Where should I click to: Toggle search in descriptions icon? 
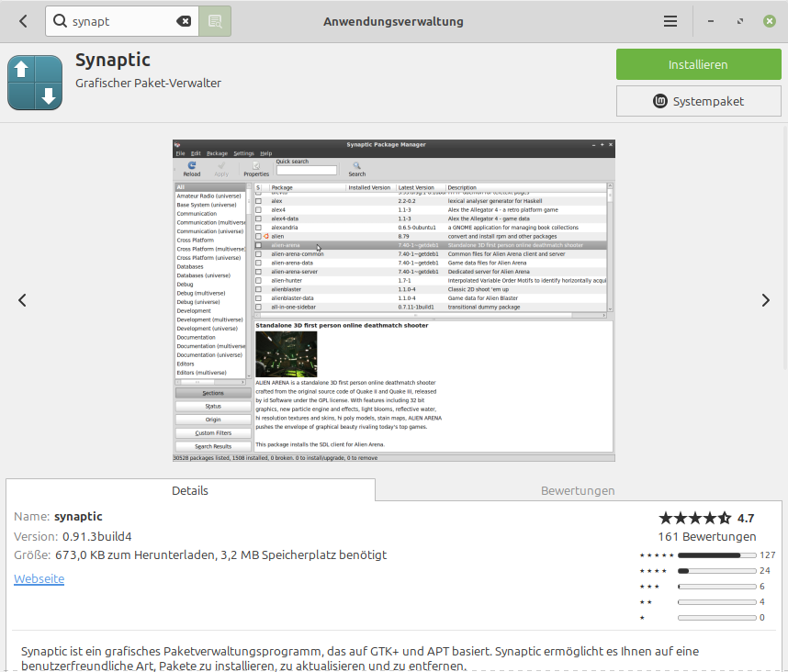215,21
